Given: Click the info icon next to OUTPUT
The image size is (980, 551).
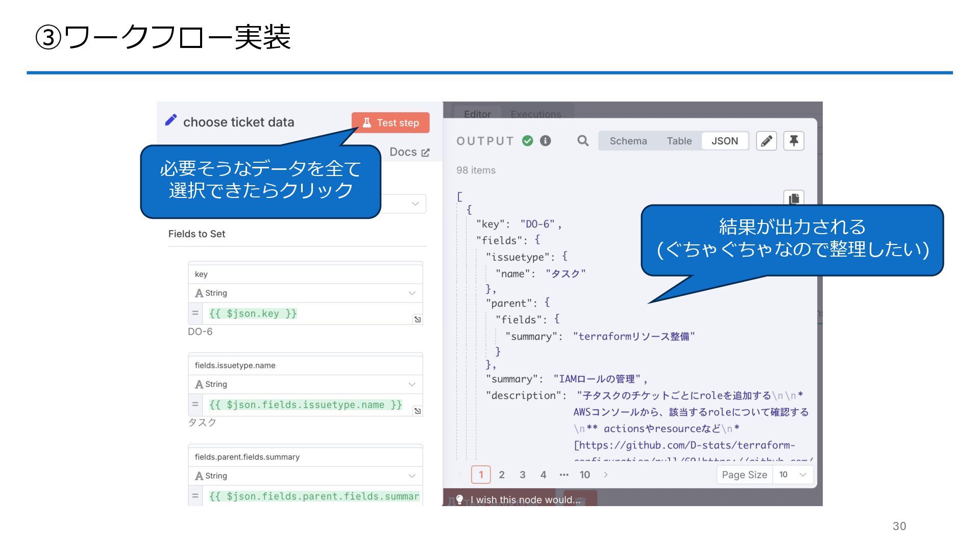Looking at the screenshot, I should click(546, 141).
